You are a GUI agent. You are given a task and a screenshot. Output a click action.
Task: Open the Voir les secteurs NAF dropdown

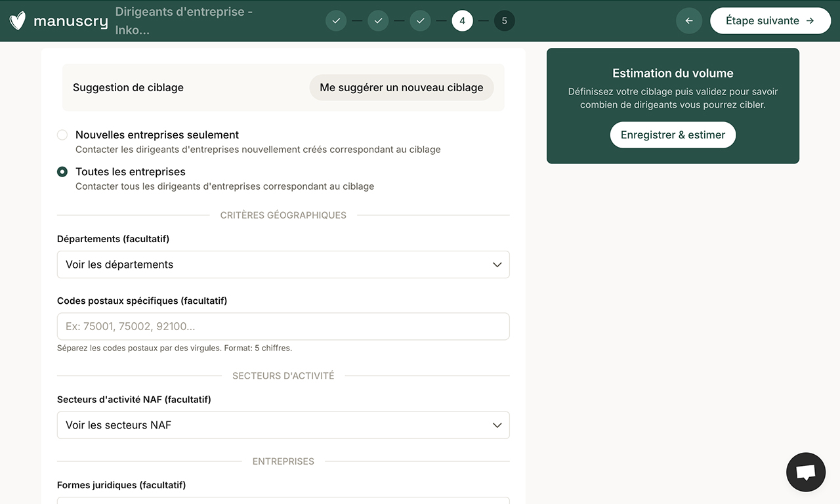[283, 425]
